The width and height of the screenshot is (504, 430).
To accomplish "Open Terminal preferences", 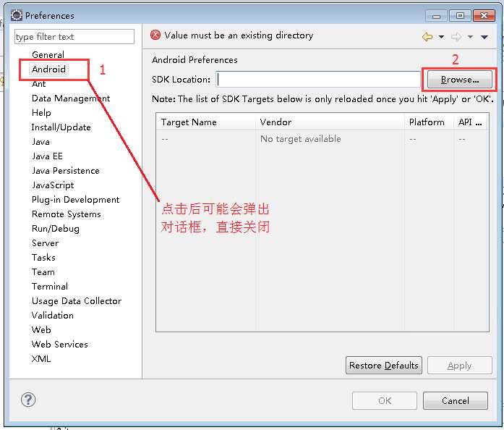I will tap(49, 287).
